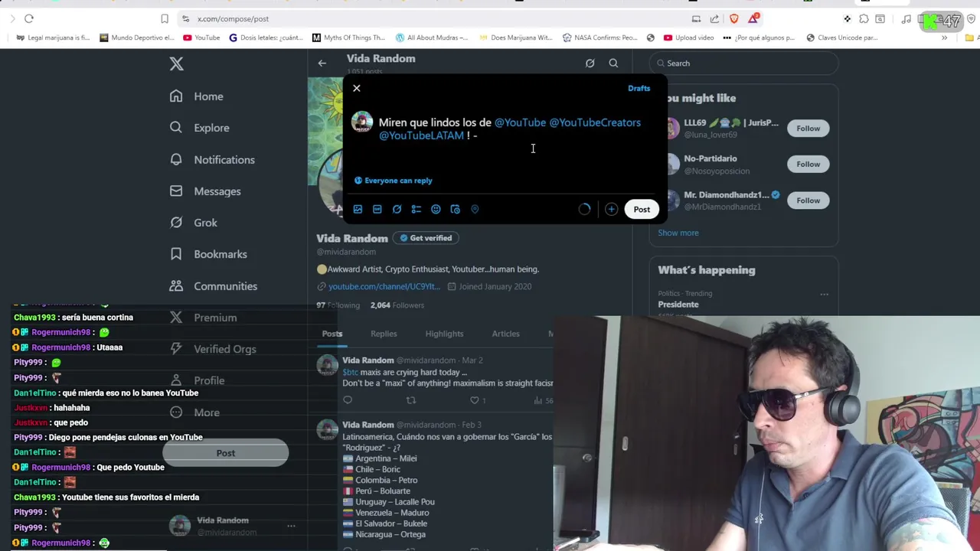Image resolution: width=980 pixels, height=551 pixels.
Task: Follow Mr. Diamondhandz1 account
Action: (808, 201)
